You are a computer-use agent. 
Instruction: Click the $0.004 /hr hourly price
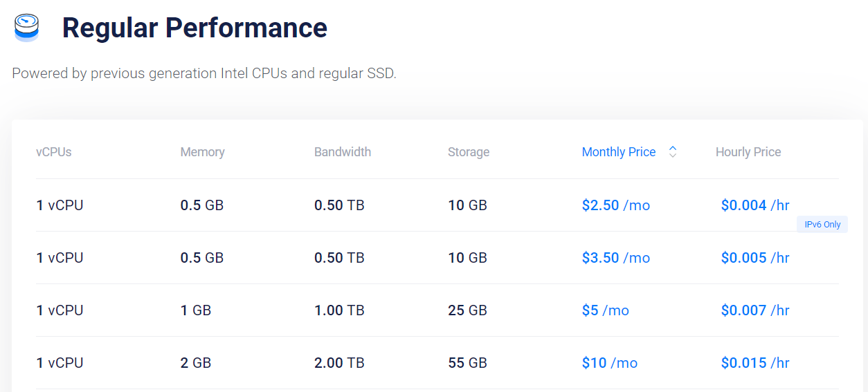click(x=755, y=205)
